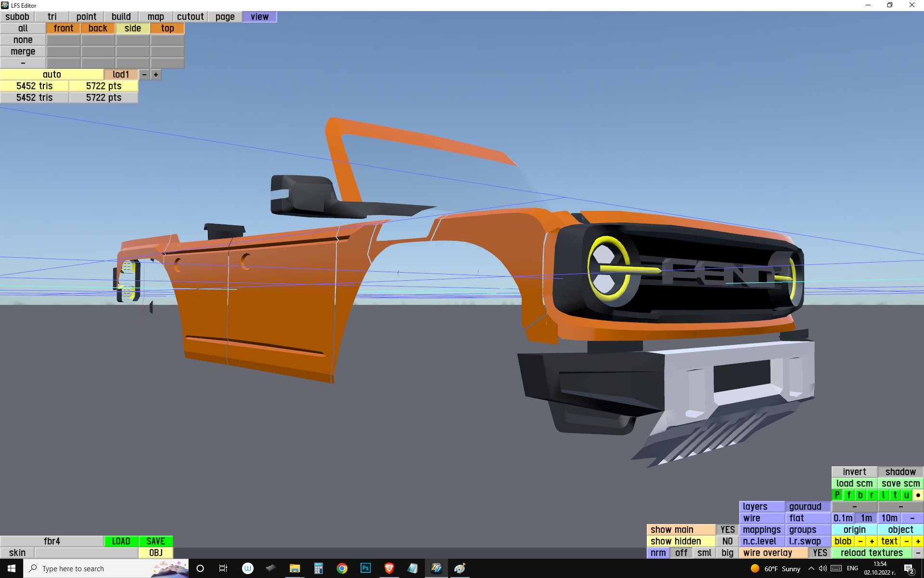Viewport: 924px width, 578px height.
Task: Increase blob size with plus button
Action: [872, 541]
